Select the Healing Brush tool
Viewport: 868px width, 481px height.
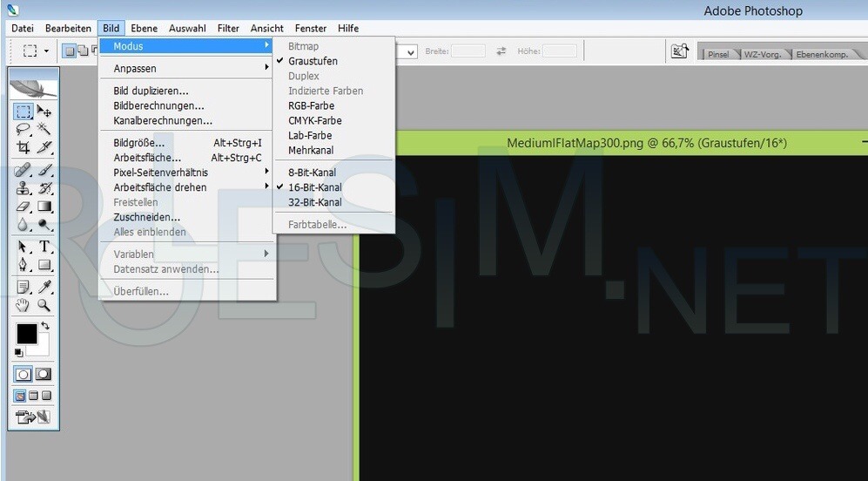tap(24, 170)
